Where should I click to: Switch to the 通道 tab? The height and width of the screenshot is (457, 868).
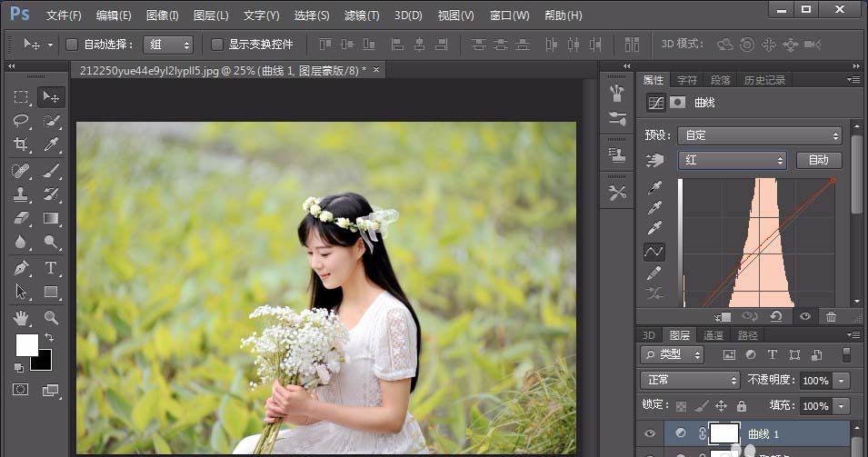713,335
